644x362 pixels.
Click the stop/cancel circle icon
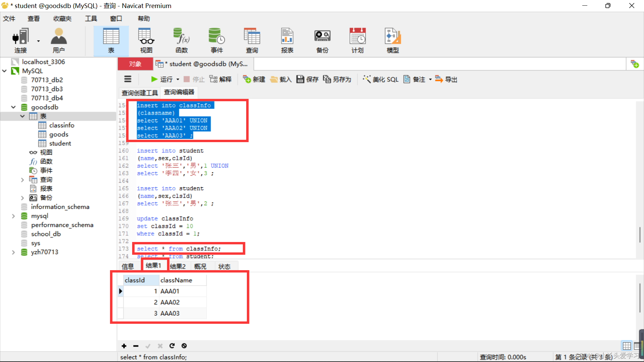pyautogui.click(x=184, y=346)
